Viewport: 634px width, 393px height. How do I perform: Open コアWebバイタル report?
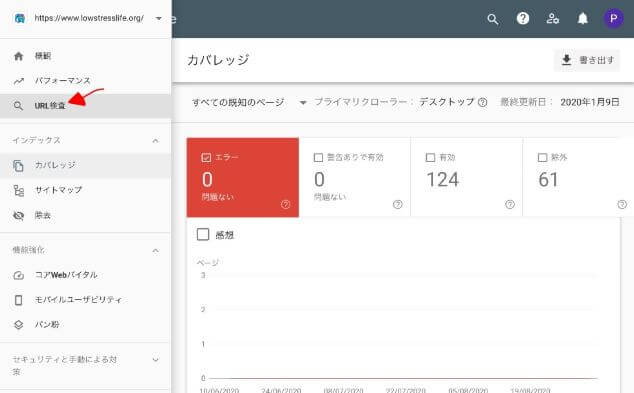pyautogui.click(x=85, y=275)
